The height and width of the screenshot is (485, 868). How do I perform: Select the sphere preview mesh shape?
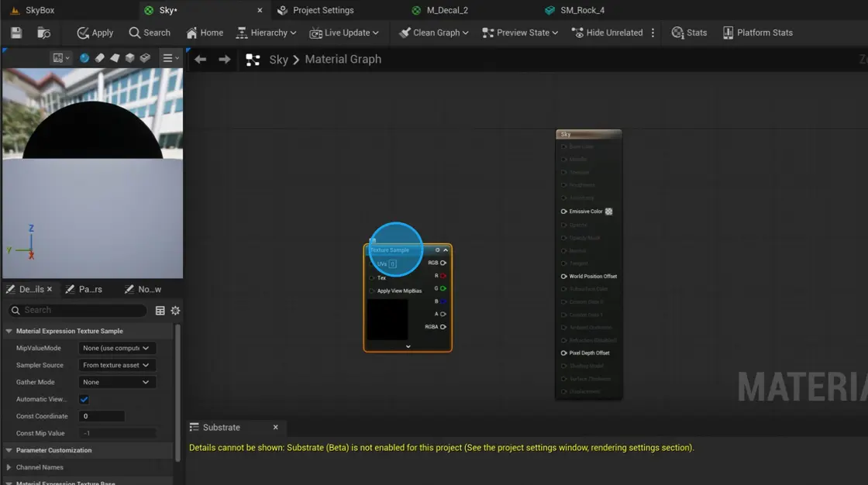[84, 57]
